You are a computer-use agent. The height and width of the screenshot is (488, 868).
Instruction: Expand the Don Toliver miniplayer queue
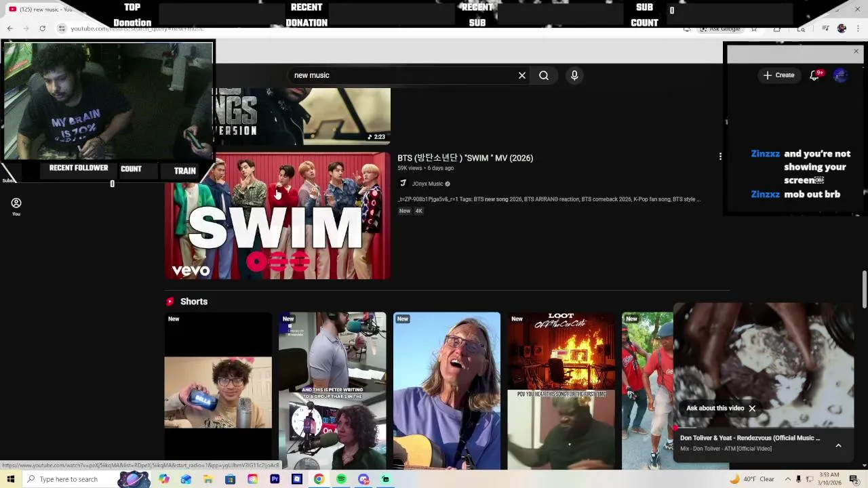click(x=838, y=445)
